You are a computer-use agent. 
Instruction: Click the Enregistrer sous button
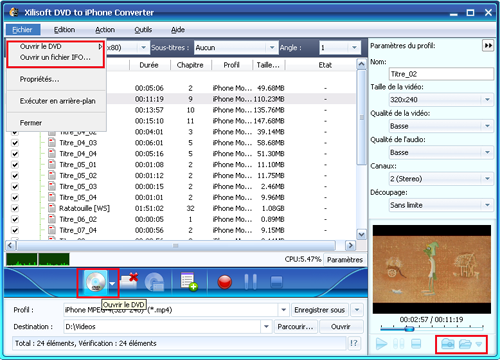pyautogui.click(x=319, y=310)
